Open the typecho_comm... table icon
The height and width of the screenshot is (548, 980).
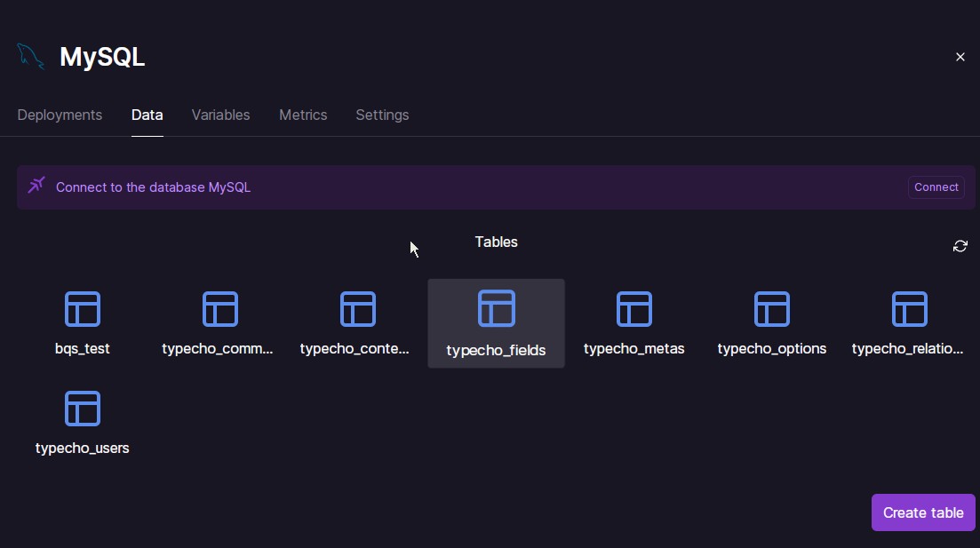point(220,309)
